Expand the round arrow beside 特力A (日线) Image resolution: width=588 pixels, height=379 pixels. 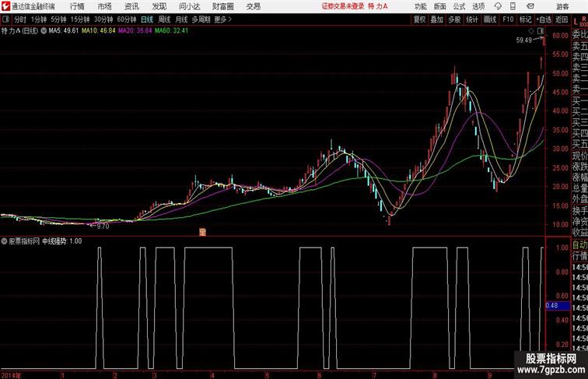pyautogui.click(x=44, y=31)
